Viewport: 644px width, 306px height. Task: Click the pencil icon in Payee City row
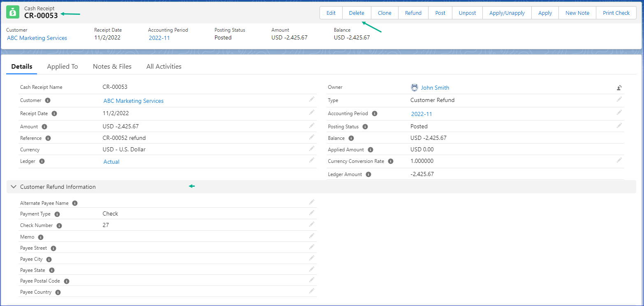point(312,258)
